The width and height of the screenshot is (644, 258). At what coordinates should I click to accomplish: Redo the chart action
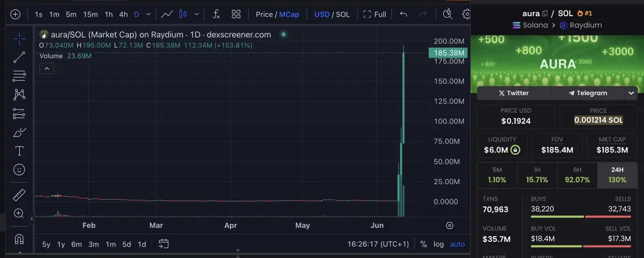click(x=423, y=15)
